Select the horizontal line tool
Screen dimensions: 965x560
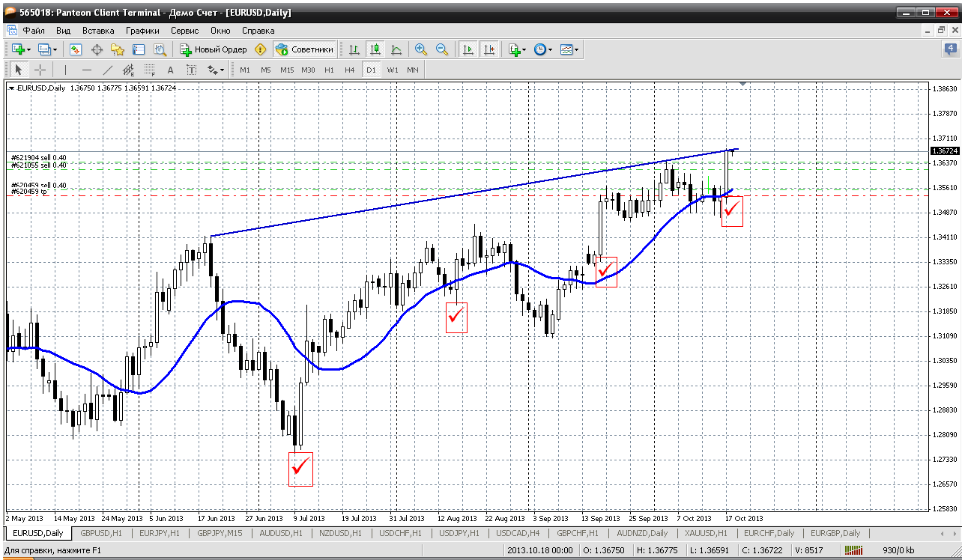(x=86, y=70)
